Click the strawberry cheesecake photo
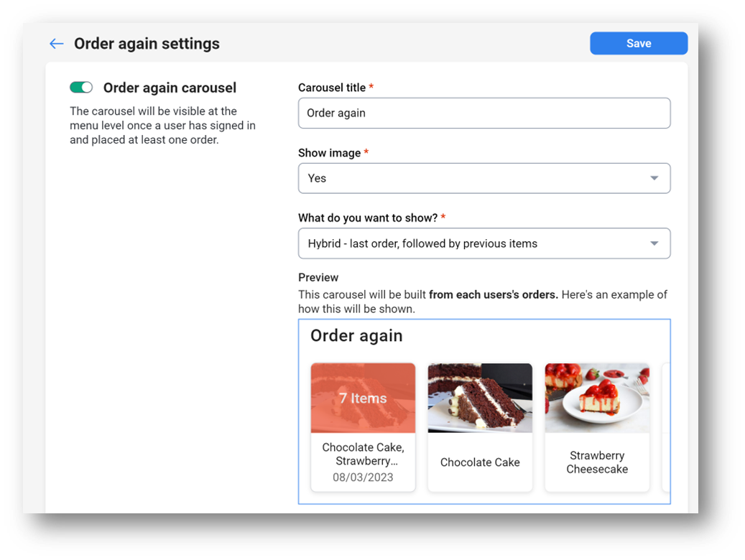Image resolution: width=745 pixels, height=560 pixels. click(x=597, y=398)
